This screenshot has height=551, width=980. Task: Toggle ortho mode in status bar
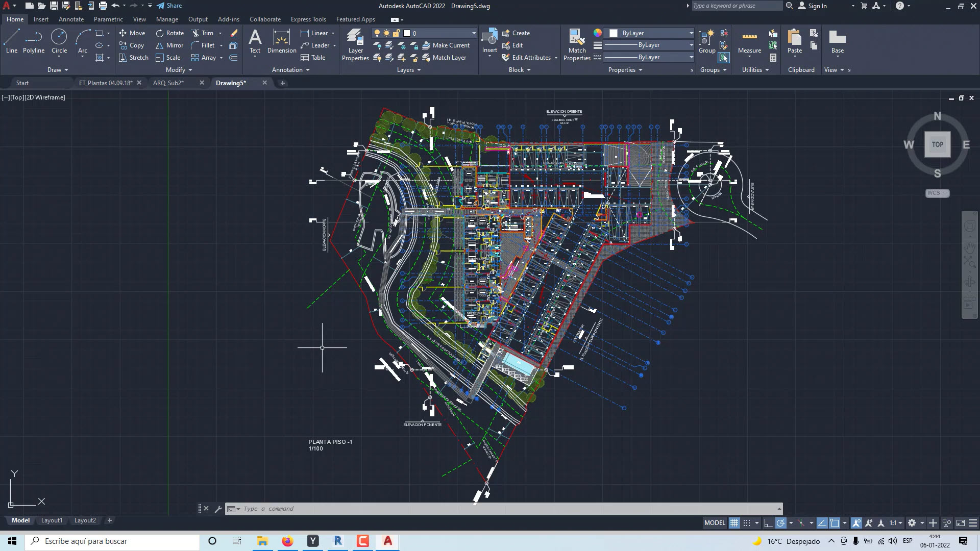click(x=768, y=523)
